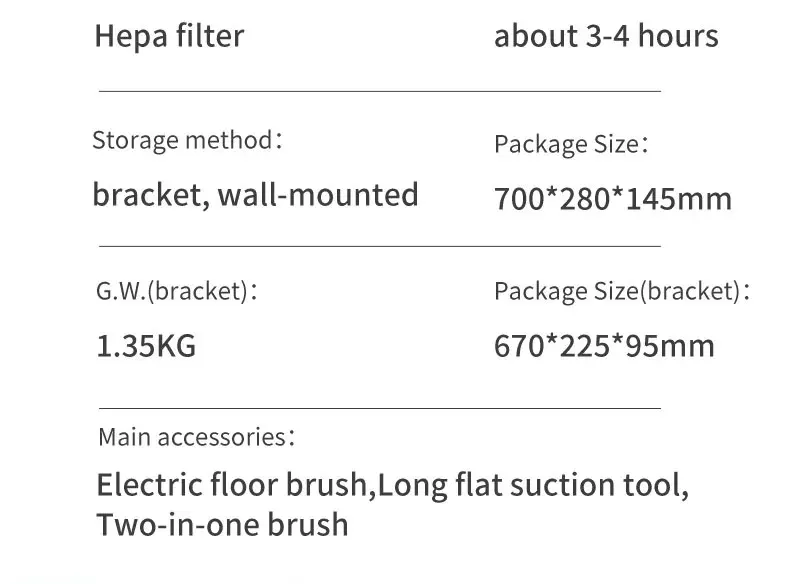The height and width of the screenshot is (584, 790).
Task: Click the "Electric floor brush" accessory text
Action: point(233,486)
